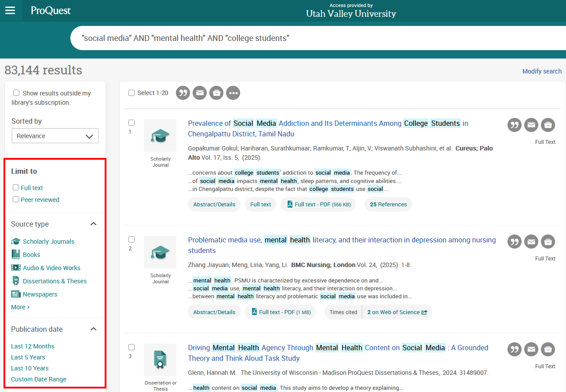This screenshot has width=566, height=392.
Task: Click the ProQuest logo
Action: [51, 11]
